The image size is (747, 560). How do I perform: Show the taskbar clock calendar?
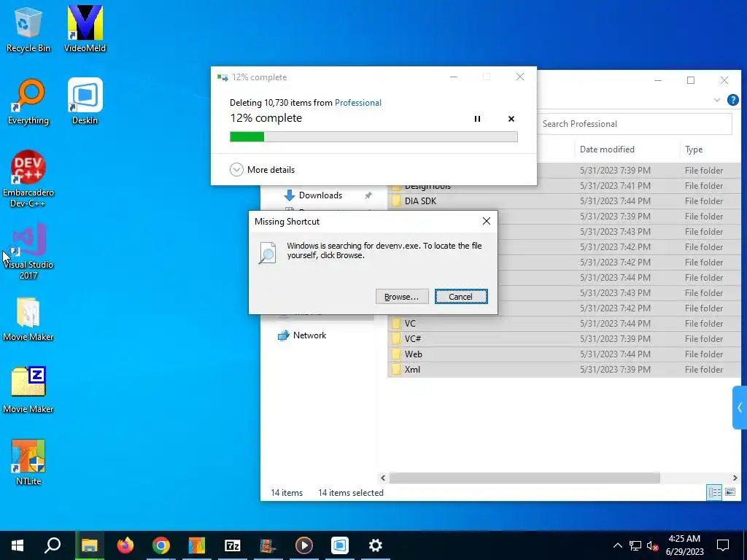684,545
